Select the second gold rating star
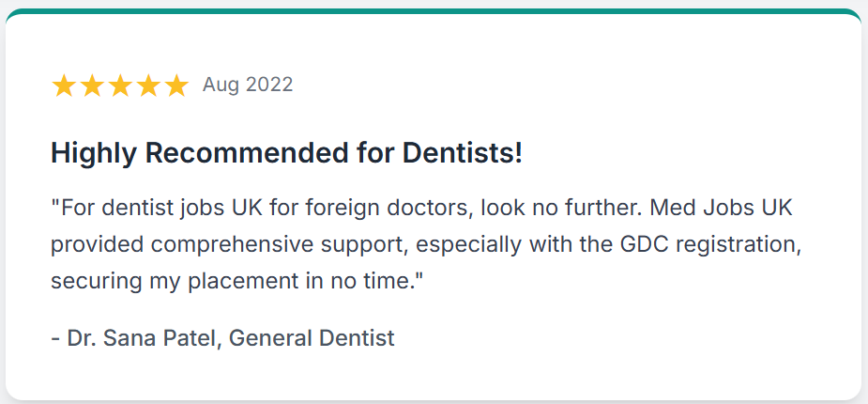 (x=91, y=85)
